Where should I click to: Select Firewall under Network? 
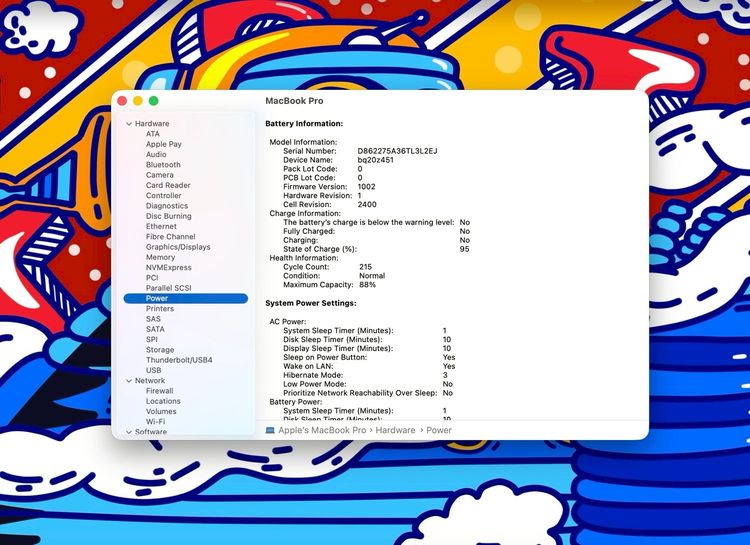[159, 391]
